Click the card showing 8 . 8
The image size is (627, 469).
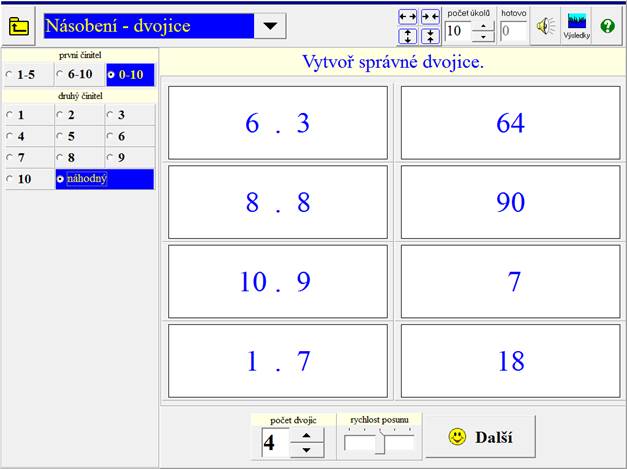[278, 202]
